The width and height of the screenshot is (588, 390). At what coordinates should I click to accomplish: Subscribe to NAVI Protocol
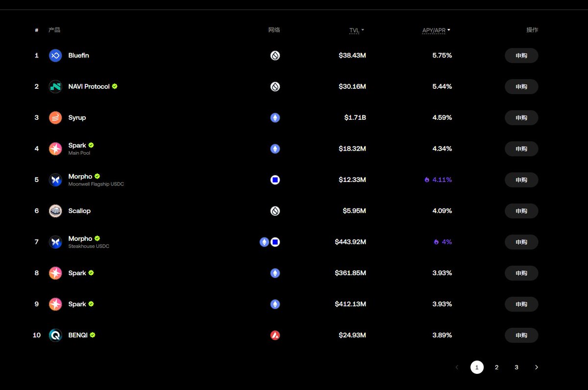pyautogui.click(x=521, y=86)
